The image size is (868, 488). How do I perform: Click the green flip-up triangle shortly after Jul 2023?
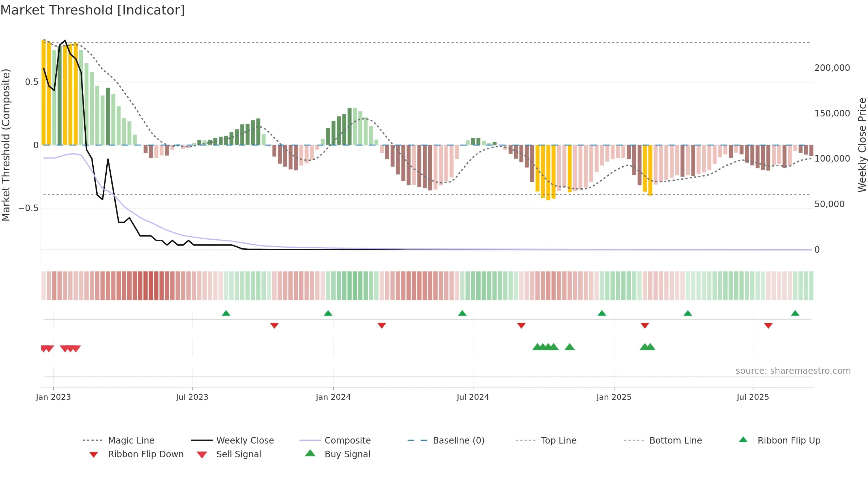(226, 313)
